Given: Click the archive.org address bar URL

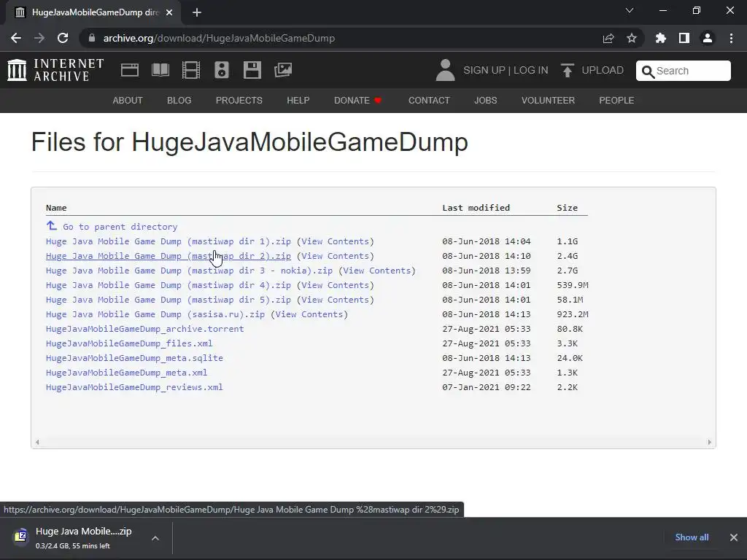Looking at the screenshot, I should (x=219, y=38).
